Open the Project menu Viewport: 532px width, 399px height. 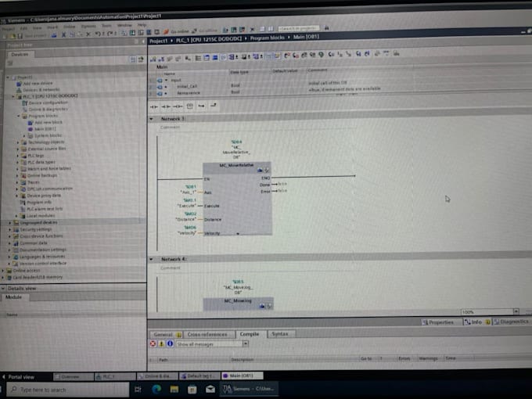click(x=8, y=29)
